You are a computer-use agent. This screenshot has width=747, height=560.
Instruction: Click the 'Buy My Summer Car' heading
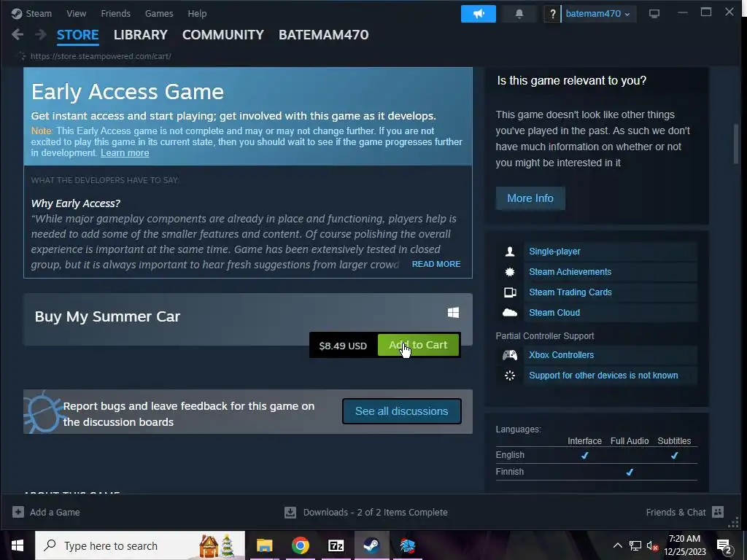coord(107,316)
